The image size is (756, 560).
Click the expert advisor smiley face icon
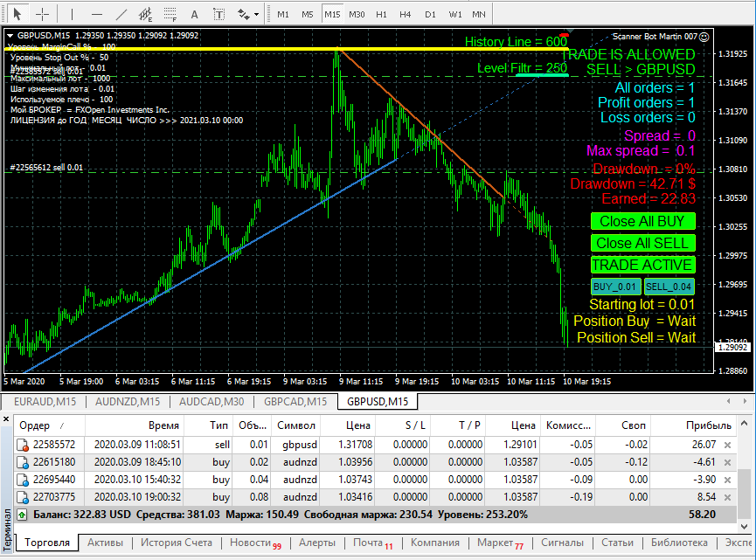click(704, 37)
